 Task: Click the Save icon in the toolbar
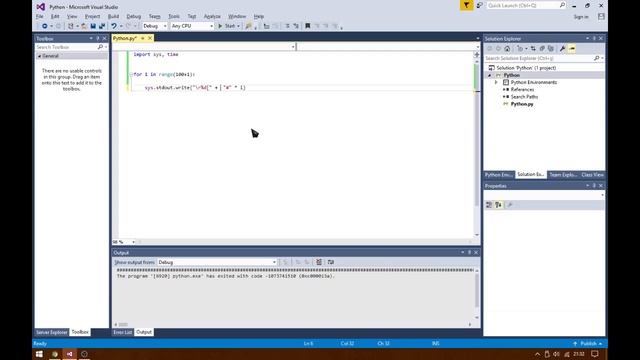point(93,26)
